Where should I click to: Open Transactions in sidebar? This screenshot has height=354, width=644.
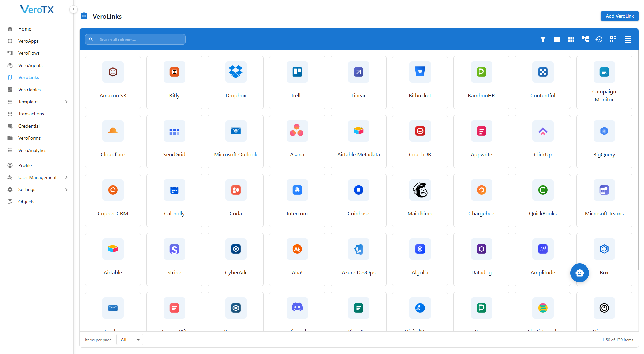37,114
